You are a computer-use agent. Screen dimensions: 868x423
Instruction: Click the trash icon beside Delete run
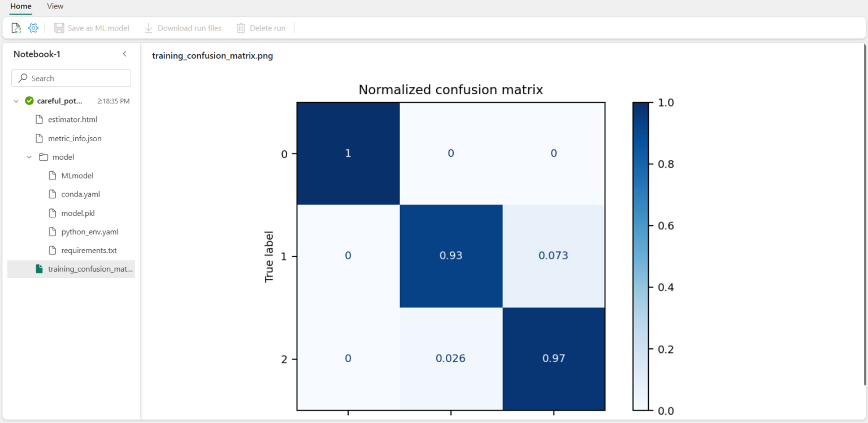241,27
